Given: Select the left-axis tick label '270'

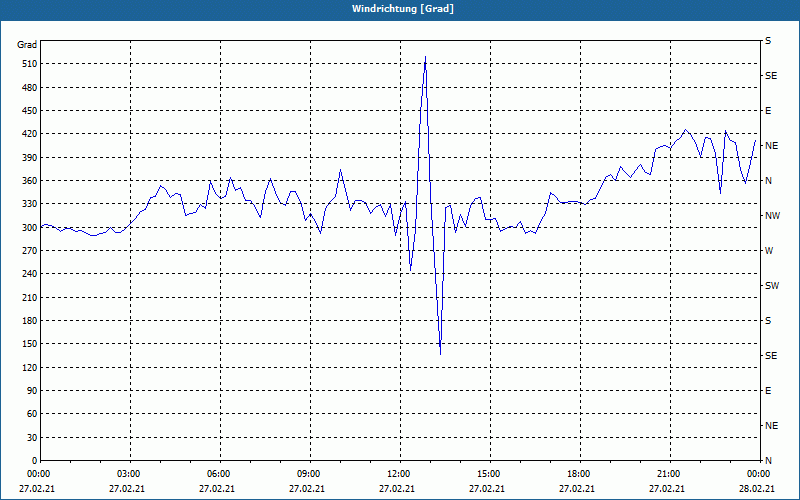Looking at the screenshot, I should pos(30,251).
